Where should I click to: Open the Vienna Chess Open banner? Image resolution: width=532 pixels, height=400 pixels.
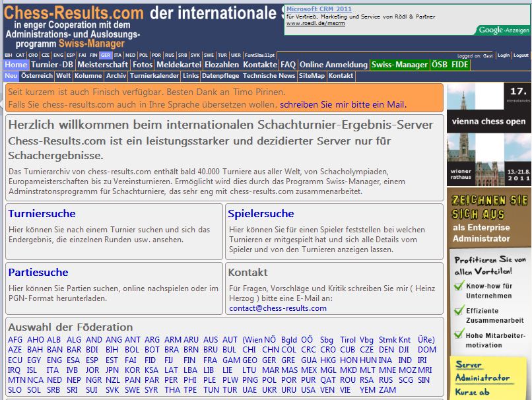[x=488, y=133]
